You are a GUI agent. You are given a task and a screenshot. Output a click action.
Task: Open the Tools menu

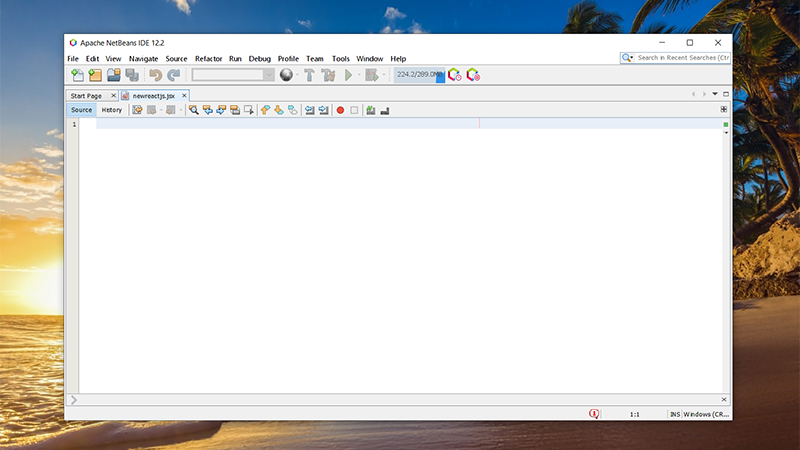tap(341, 59)
